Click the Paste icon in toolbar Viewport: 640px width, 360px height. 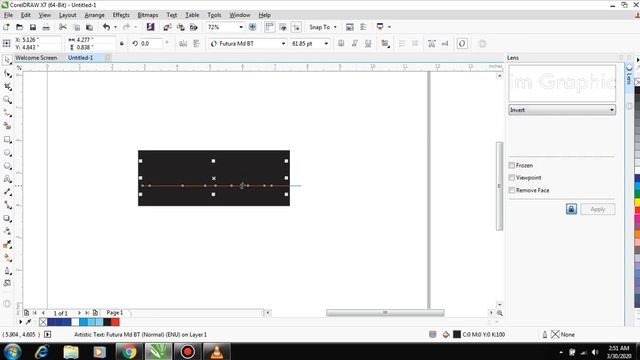click(89, 27)
